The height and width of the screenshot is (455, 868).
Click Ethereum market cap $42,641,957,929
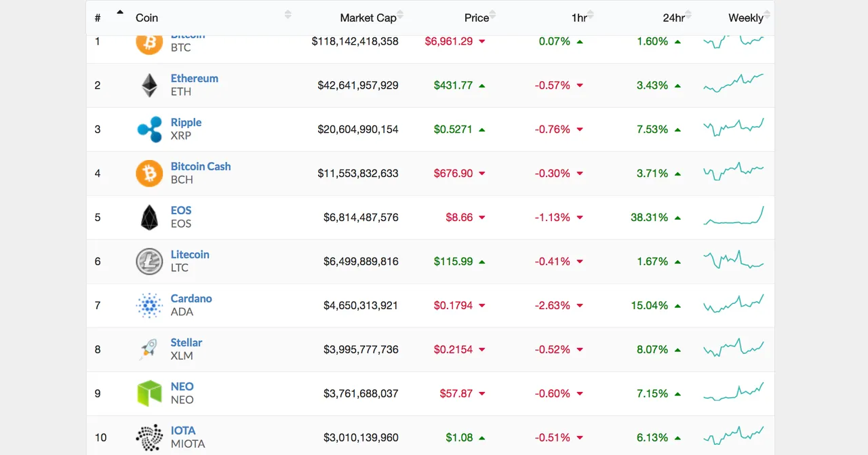click(358, 85)
